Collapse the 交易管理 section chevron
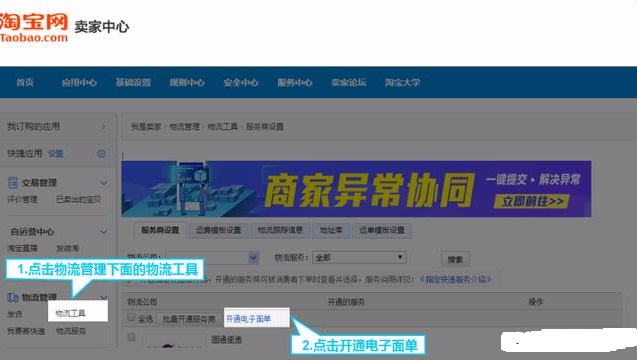 104,183
